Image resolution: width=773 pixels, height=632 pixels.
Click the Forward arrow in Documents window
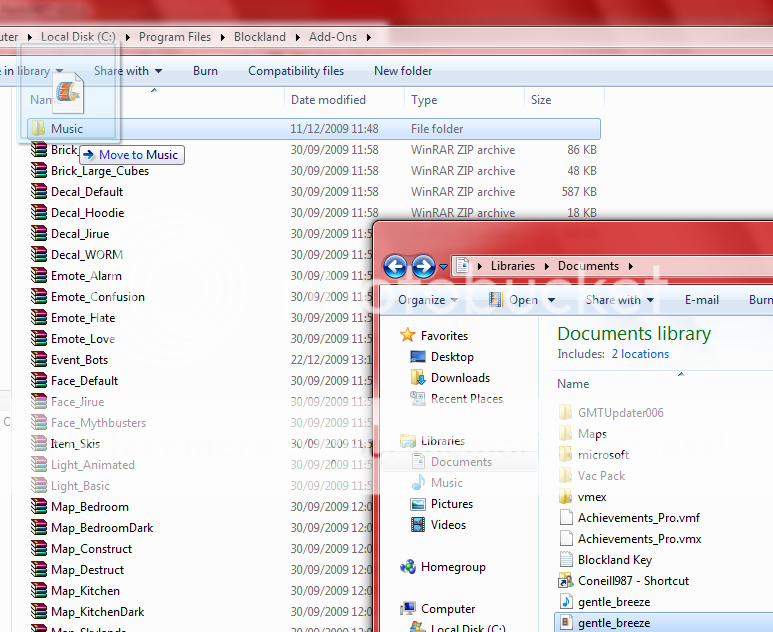tap(423, 267)
